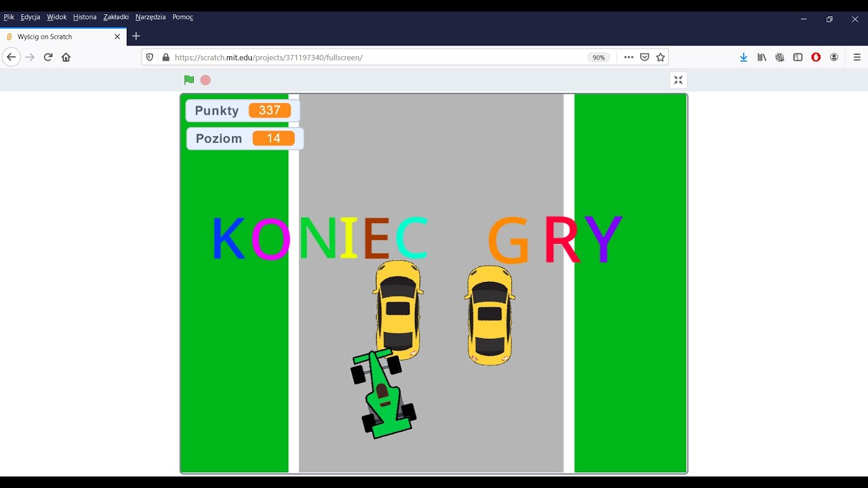Click the yellow car touching the green racer
Screen dimensions: 868x488
pyautogui.click(x=398, y=309)
